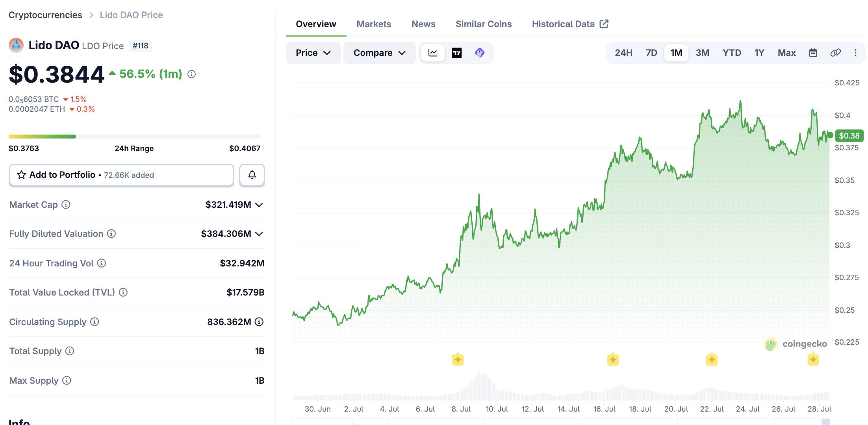Select the 1Y time range
Screen dimensions: 868x425
click(759, 53)
